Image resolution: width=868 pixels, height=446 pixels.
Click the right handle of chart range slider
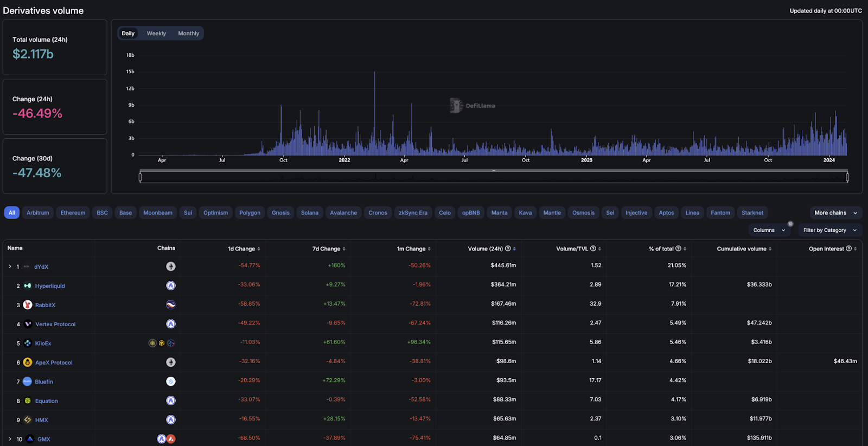(x=847, y=177)
